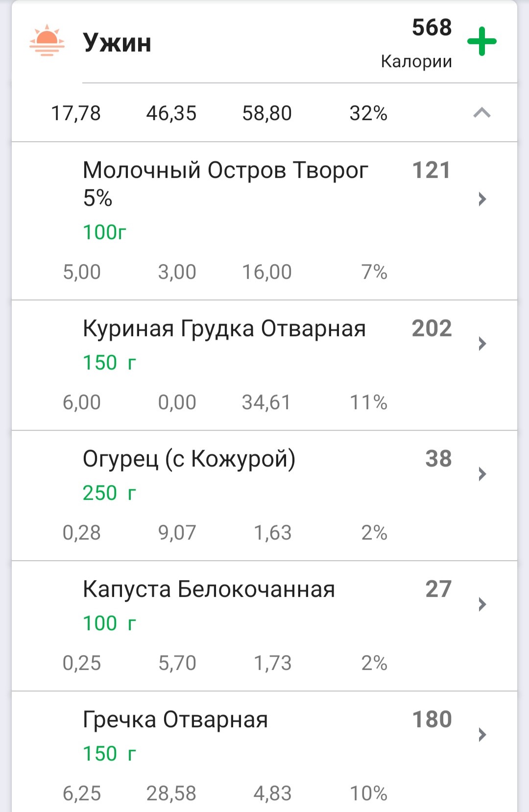Open arrow for Молочный Остров Творог 5%

[x=482, y=199]
